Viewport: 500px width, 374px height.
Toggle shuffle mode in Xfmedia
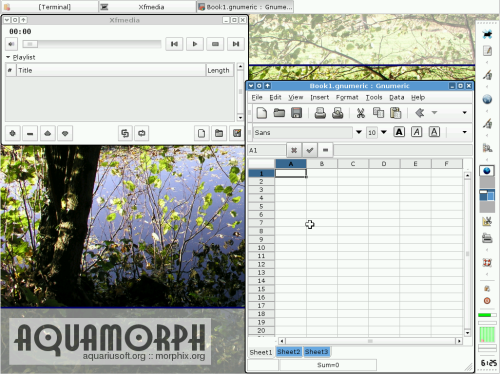(125, 134)
